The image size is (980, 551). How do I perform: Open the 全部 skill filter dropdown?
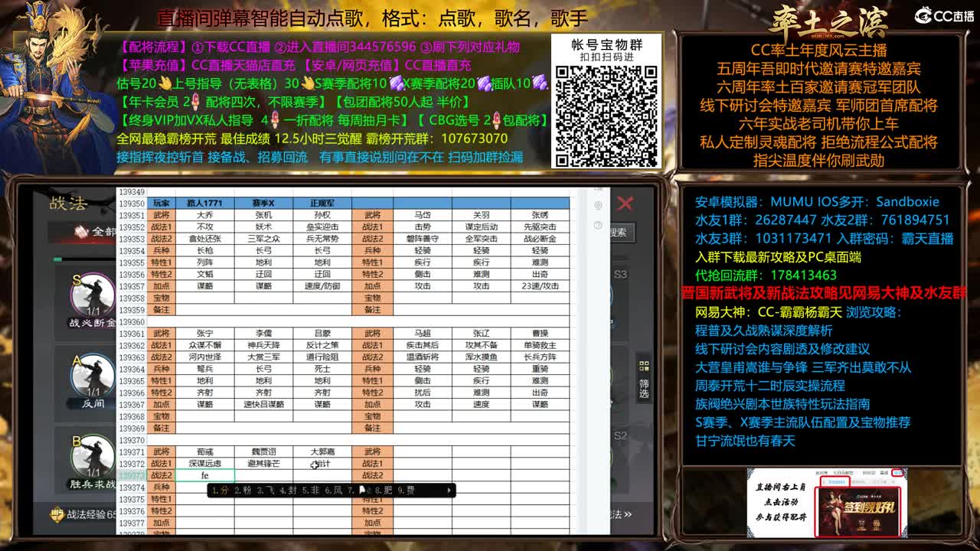click(103, 232)
